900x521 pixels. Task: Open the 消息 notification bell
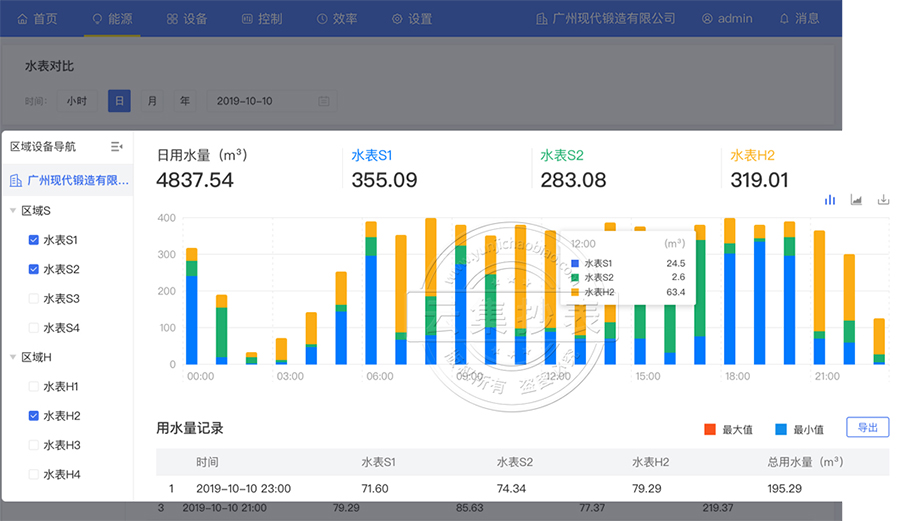tap(799, 18)
